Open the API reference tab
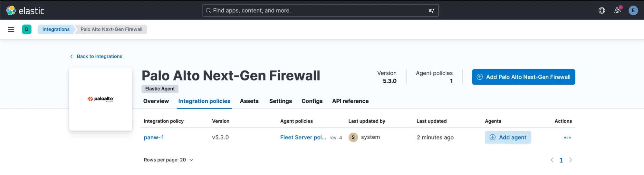Viewport: 644px width, 175px height. [x=350, y=101]
